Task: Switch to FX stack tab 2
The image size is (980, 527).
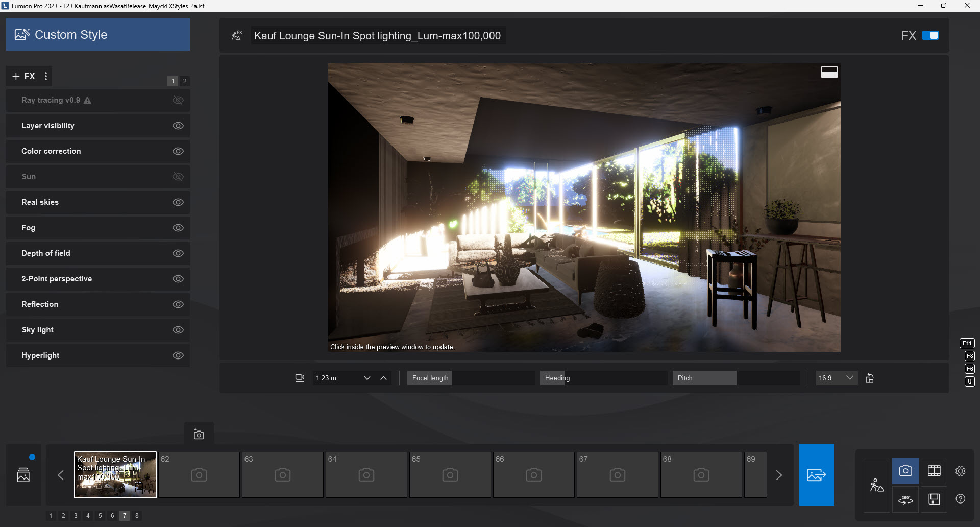Action: (x=185, y=81)
